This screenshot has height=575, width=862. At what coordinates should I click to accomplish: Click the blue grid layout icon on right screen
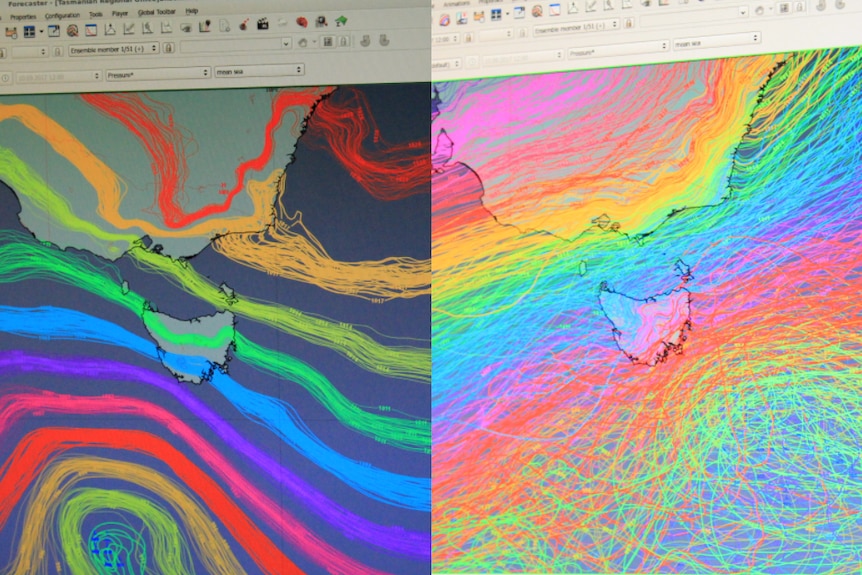click(x=496, y=15)
